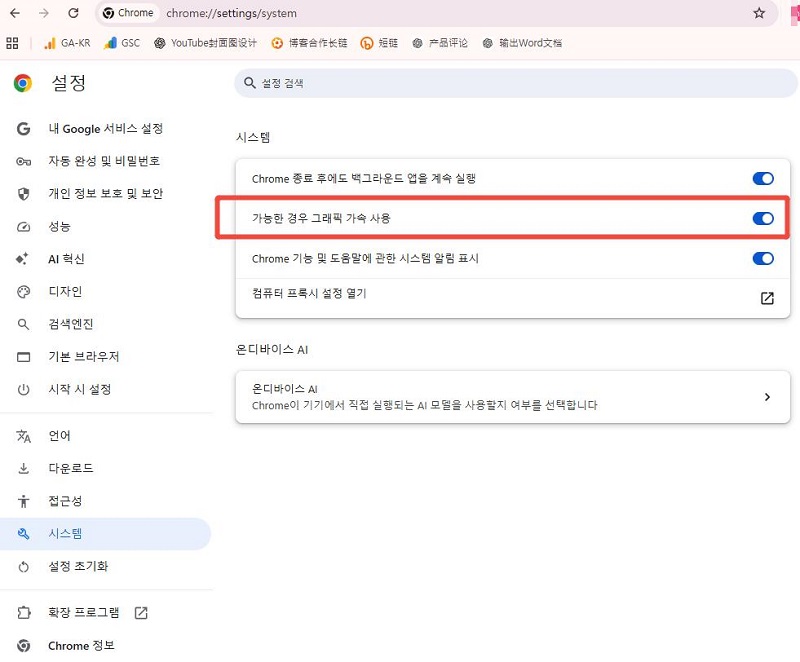800x662 pixels.
Task: Open the 博客合作长链 bookmark
Action: pyautogui.click(x=309, y=43)
